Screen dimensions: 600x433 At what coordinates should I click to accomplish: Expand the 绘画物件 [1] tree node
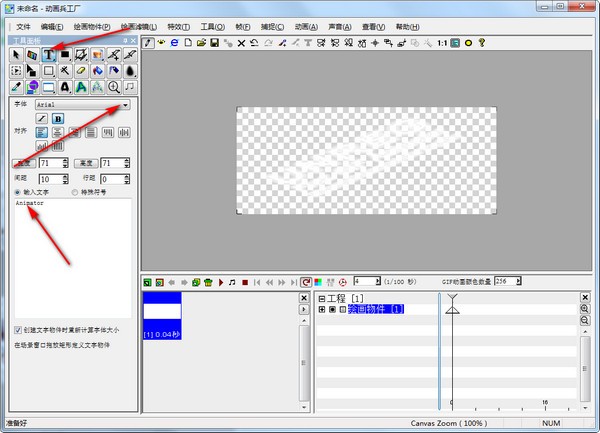tap(321, 309)
